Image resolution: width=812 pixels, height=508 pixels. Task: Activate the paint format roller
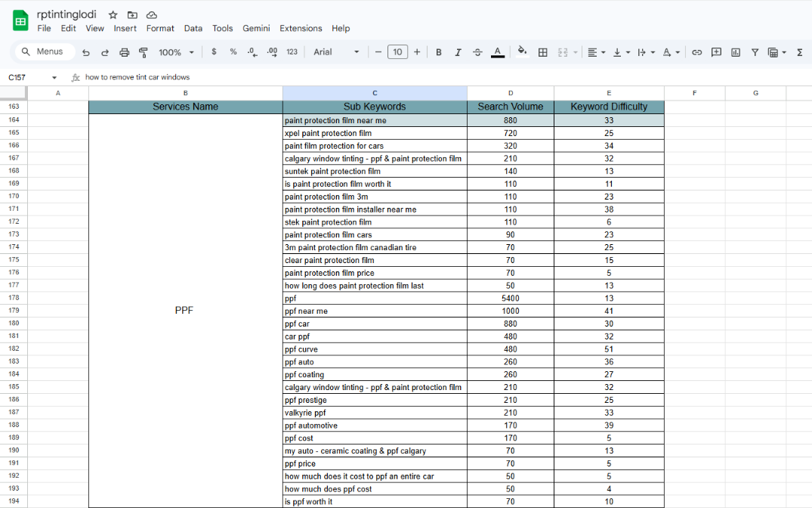(143, 52)
